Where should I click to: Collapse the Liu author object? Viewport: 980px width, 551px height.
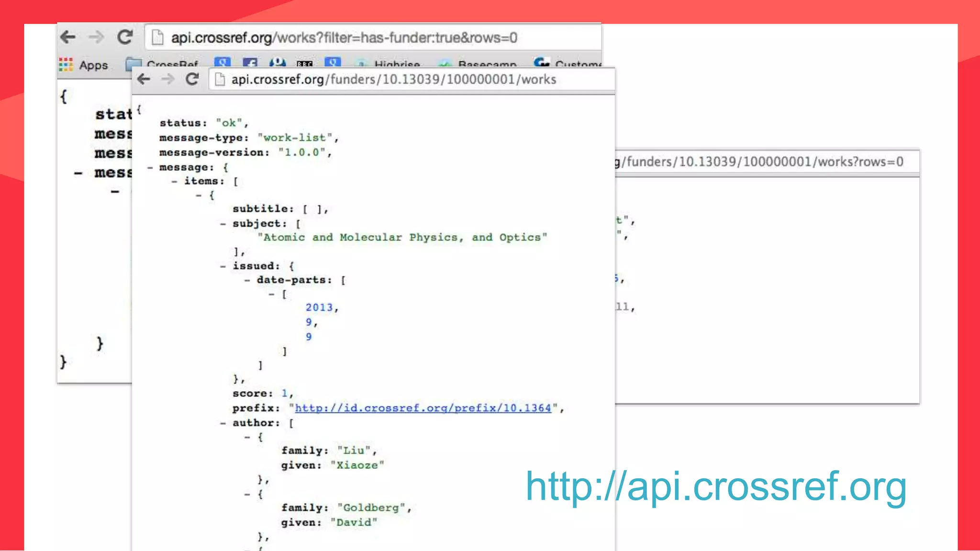point(247,437)
